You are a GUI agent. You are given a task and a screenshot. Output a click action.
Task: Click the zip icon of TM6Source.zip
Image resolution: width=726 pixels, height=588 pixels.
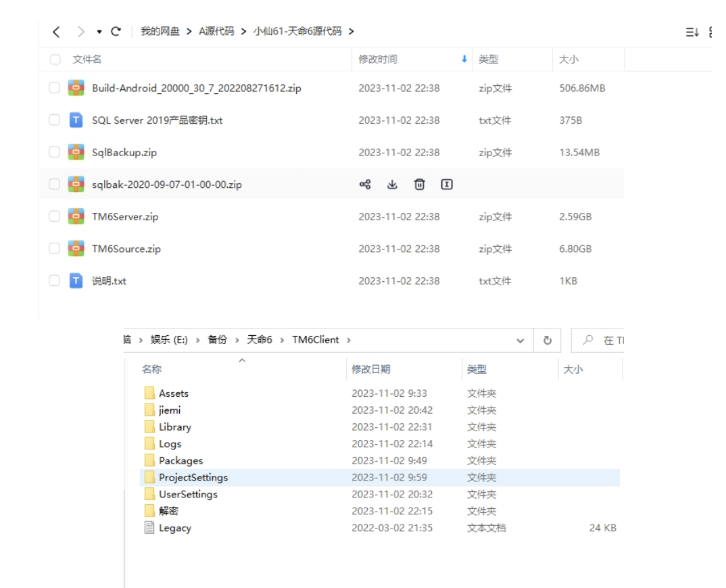click(x=76, y=249)
